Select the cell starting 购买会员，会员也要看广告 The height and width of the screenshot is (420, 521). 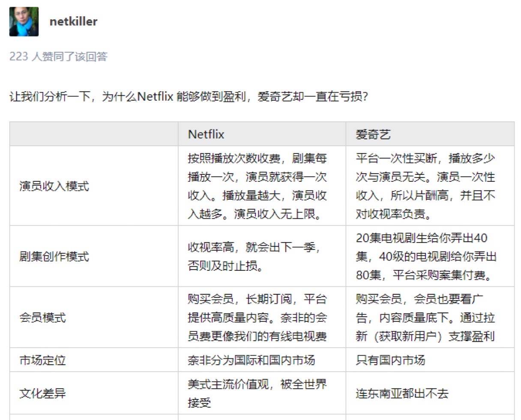click(425, 318)
